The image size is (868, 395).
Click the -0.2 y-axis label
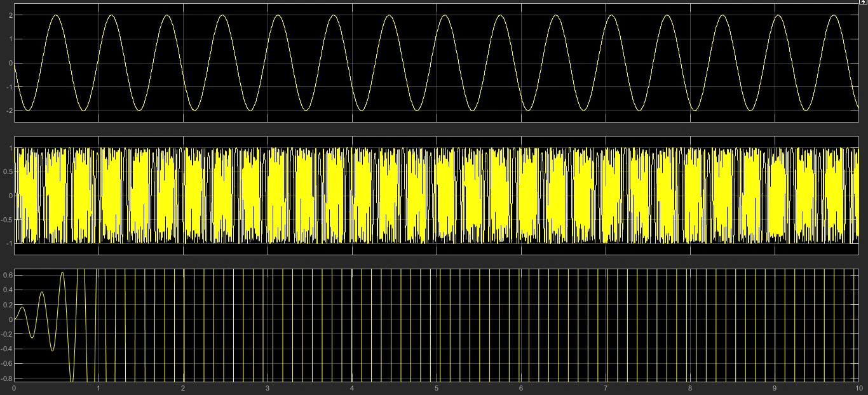(7, 334)
